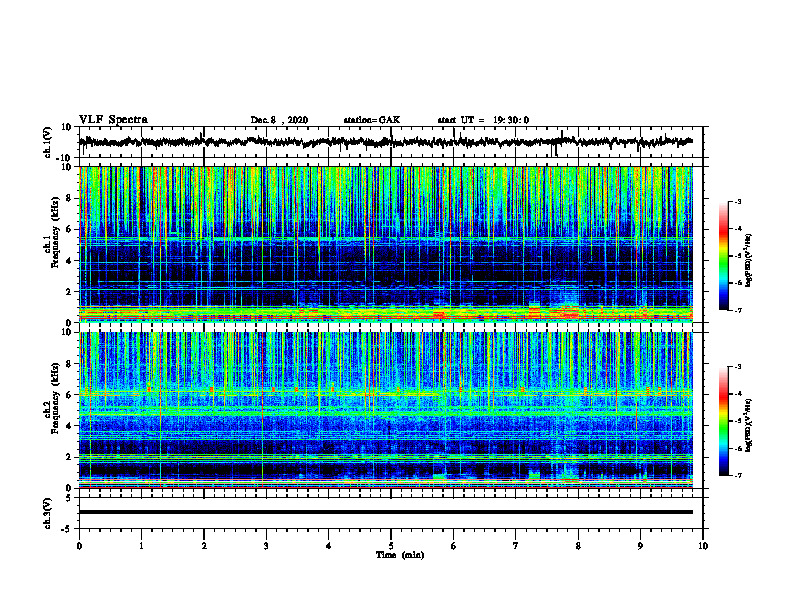Click time axis tick label "2"

(x=204, y=546)
